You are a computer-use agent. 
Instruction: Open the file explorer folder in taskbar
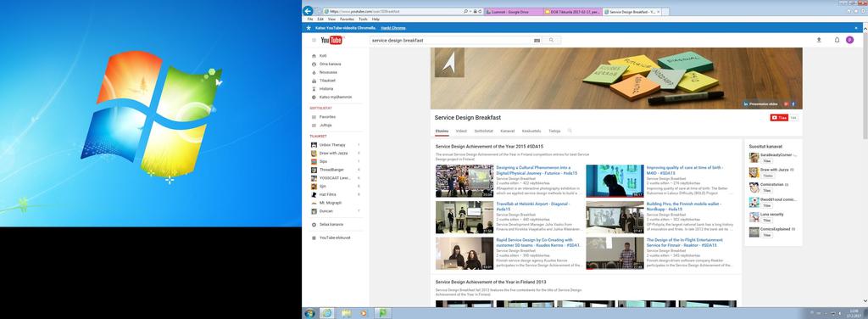coord(347,313)
